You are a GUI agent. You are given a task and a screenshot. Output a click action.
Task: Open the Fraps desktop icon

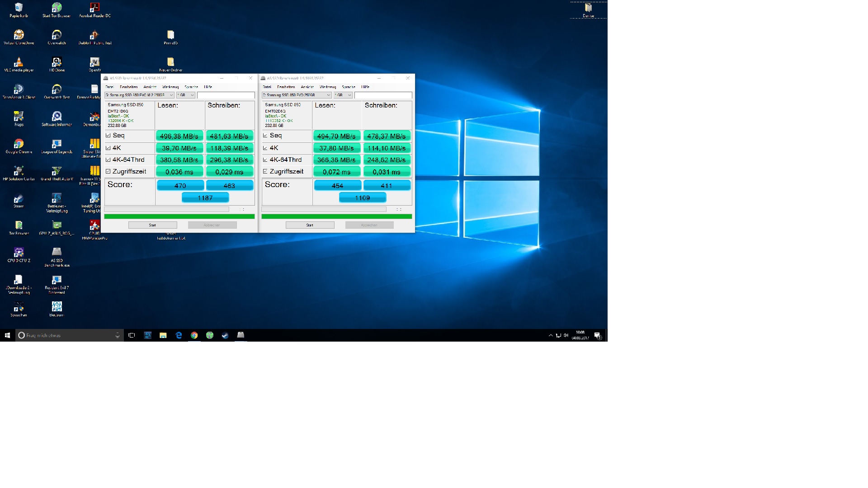(19, 117)
